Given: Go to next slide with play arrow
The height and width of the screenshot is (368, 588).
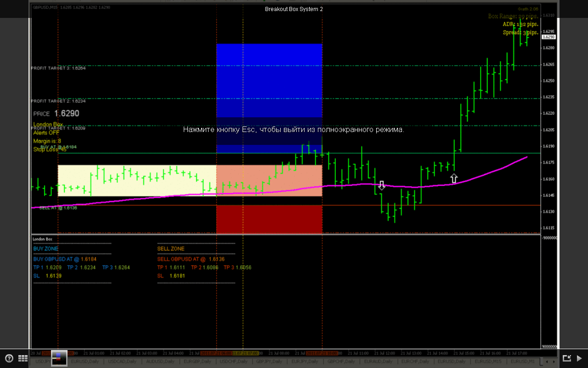Looking at the screenshot, I should coord(579,358).
